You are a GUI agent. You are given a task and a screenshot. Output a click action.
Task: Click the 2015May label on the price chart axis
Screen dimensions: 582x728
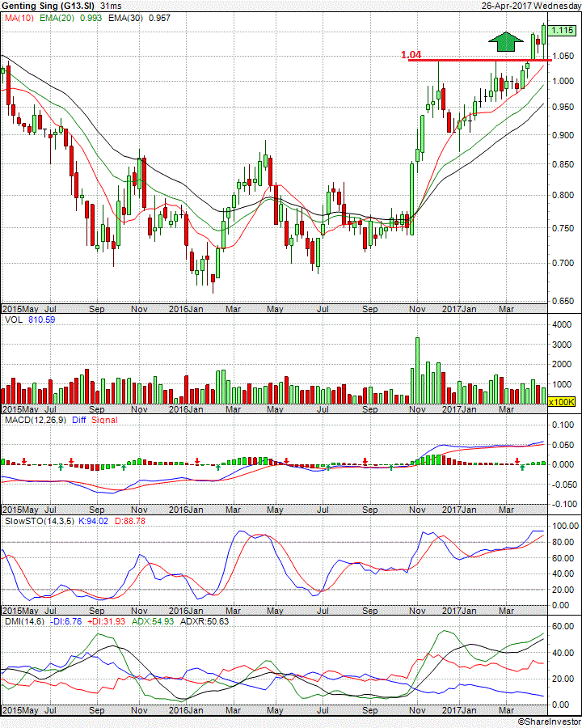20,309
